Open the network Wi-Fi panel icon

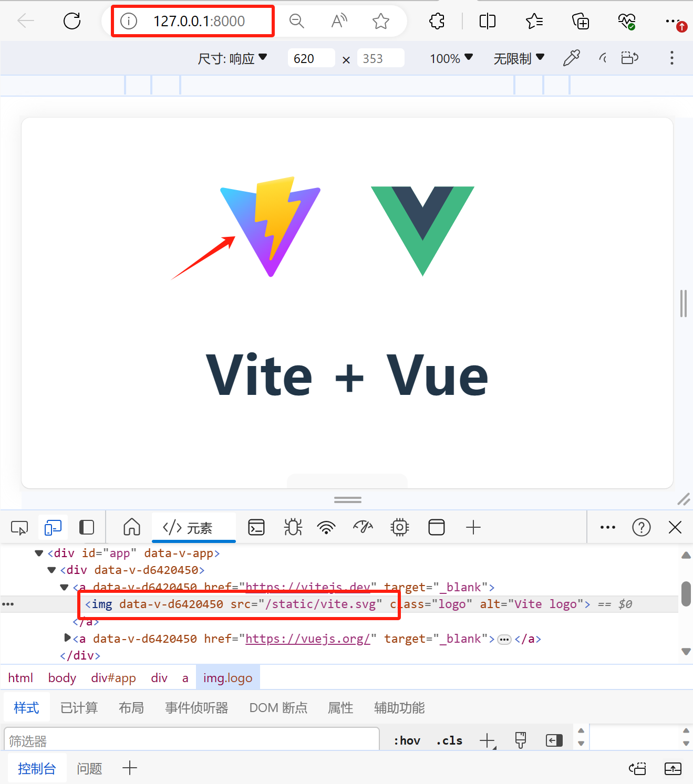tap(326, 527)
